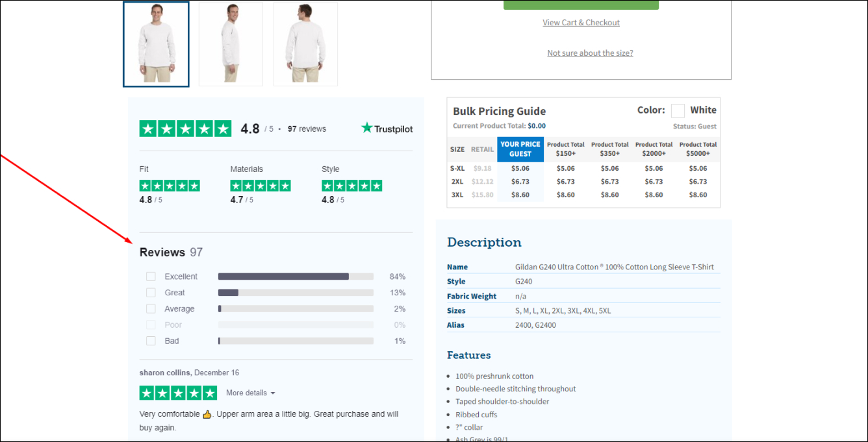Click Product Total $150+ column header
The image size is (868, 442).
(x=565, y=149)
